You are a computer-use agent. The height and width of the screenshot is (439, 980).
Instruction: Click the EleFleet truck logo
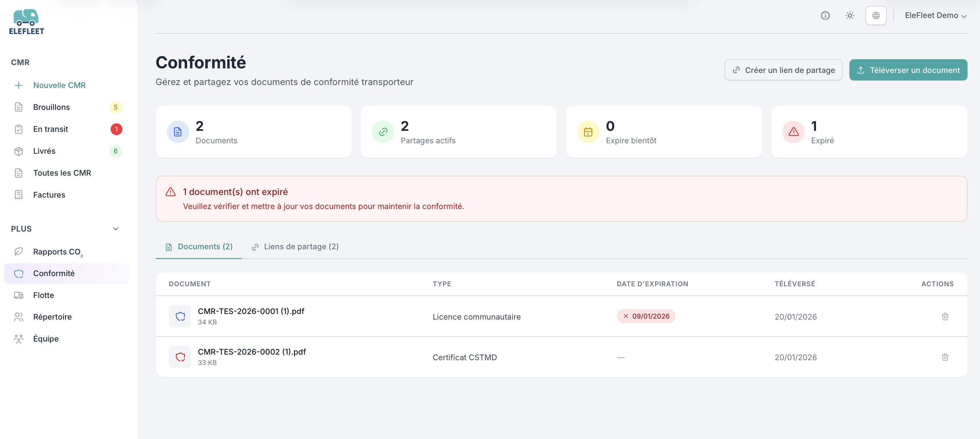tap(26, 22)
